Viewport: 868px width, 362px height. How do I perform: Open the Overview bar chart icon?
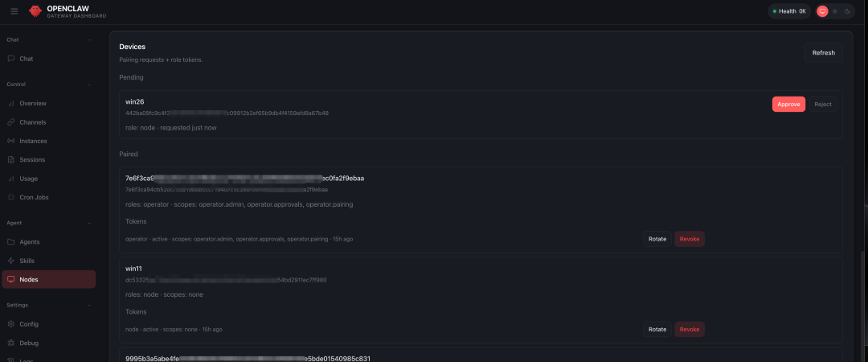point(11,104)
